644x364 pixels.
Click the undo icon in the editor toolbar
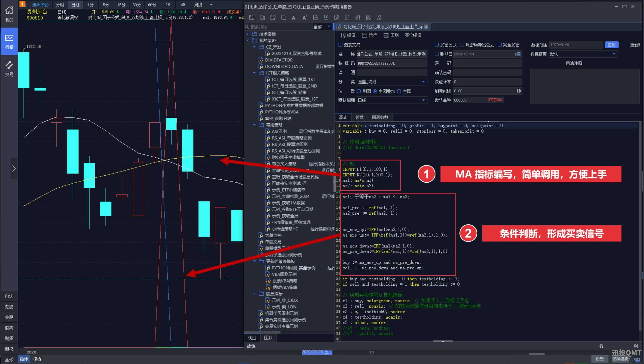tap(315, 17)
